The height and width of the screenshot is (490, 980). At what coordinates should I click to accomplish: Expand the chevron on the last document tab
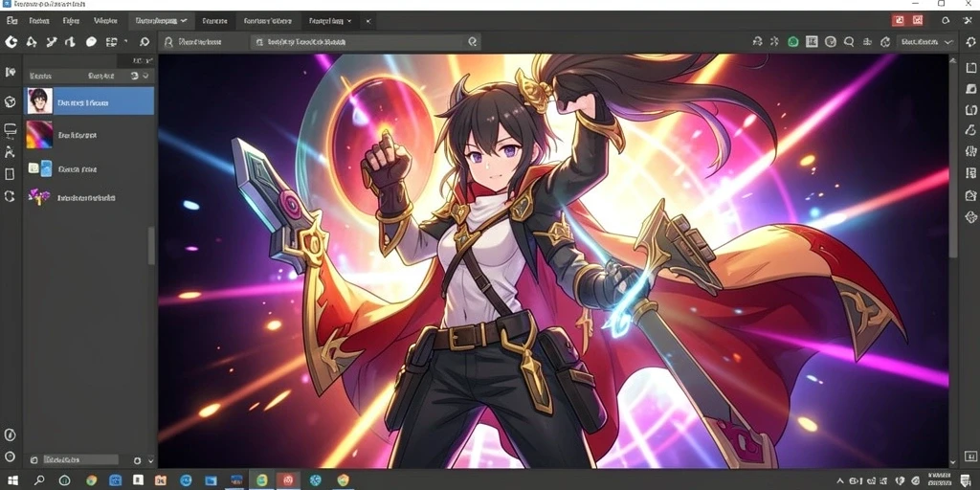tap(348, 21)
